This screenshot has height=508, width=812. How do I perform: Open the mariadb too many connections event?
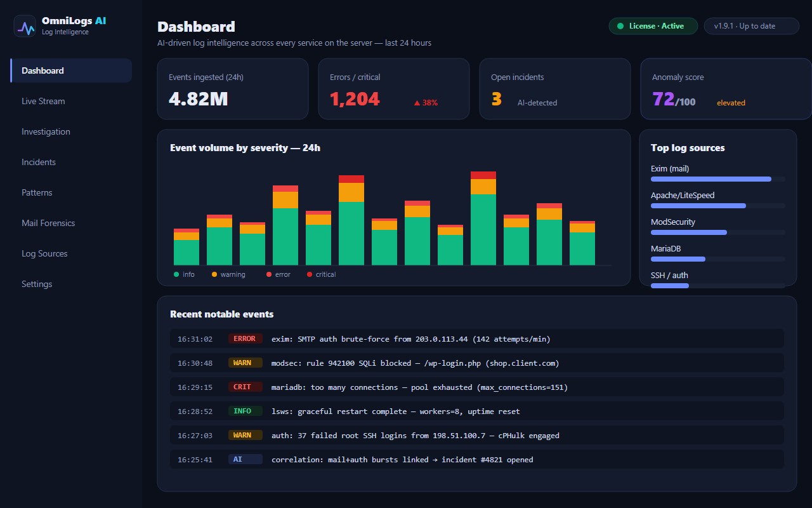click(x=477, y=387)
